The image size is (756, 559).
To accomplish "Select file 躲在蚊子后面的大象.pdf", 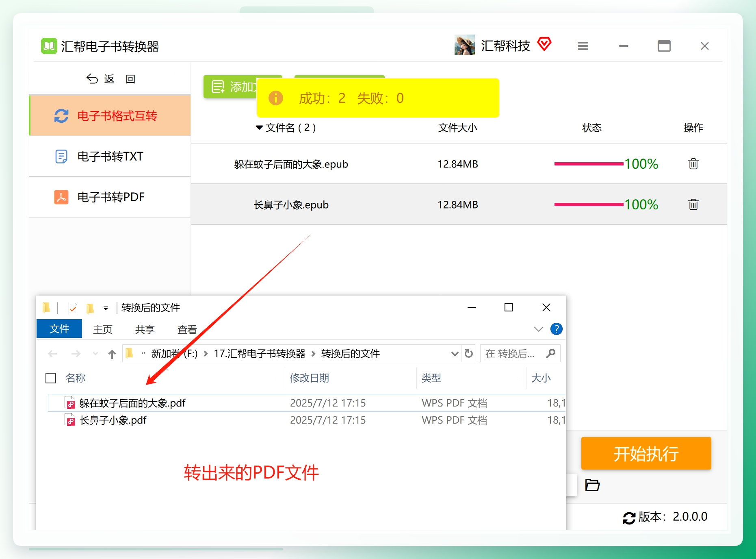I will pos(307,403).
